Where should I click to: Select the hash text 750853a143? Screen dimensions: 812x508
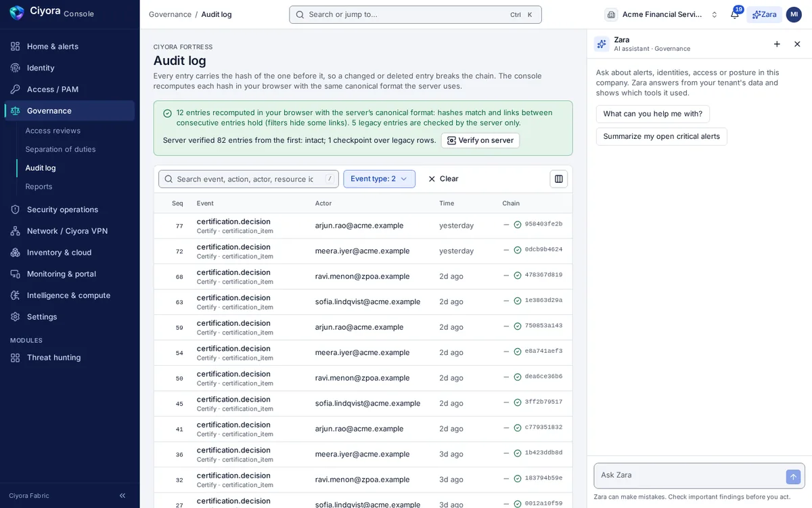(543, 326)
